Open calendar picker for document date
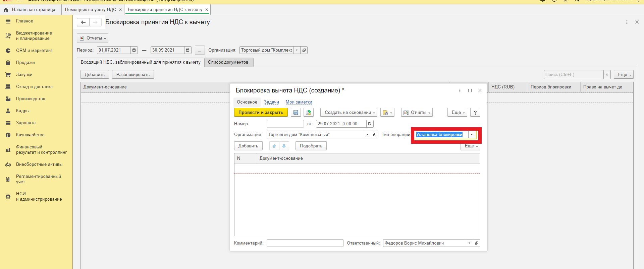 click(x=370, y=124)
